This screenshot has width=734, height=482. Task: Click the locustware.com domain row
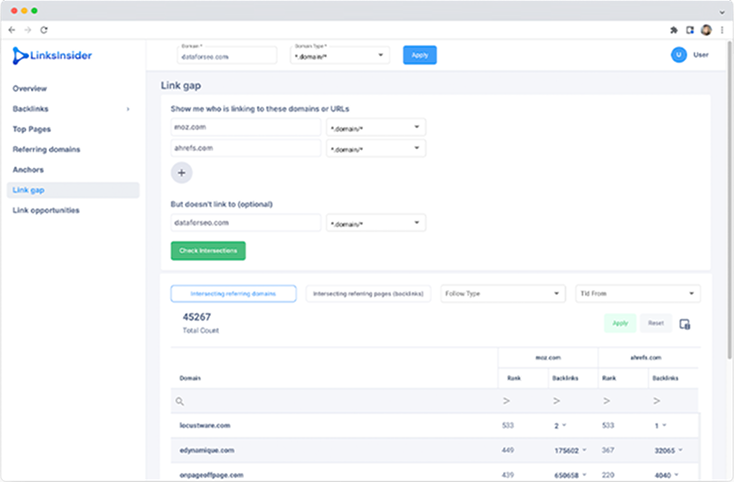[434, 425]
